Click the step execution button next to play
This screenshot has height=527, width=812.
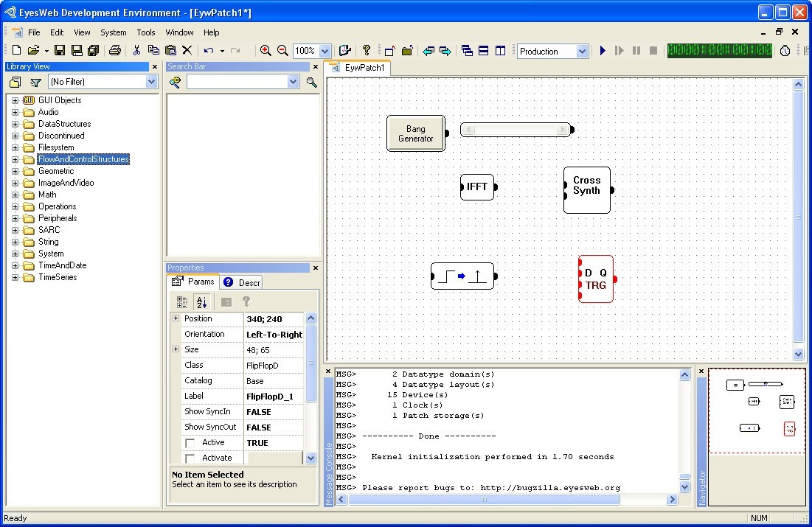coord(619,51)
